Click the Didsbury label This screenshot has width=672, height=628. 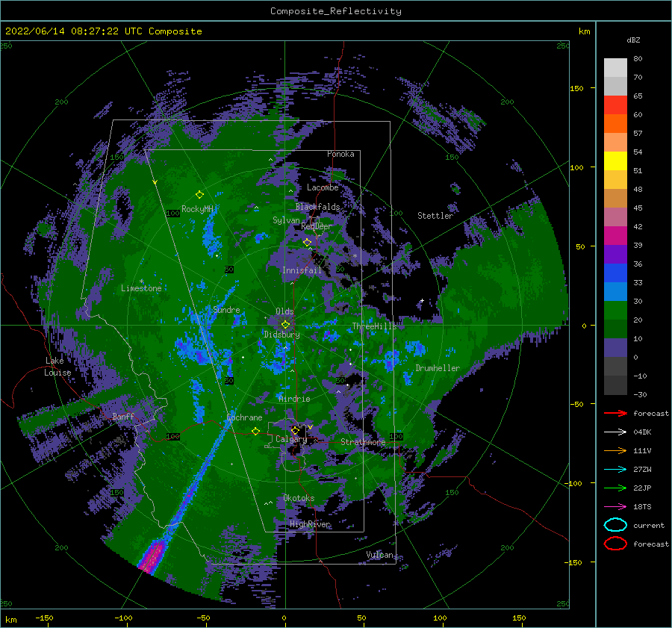click(x=281, y=335)
